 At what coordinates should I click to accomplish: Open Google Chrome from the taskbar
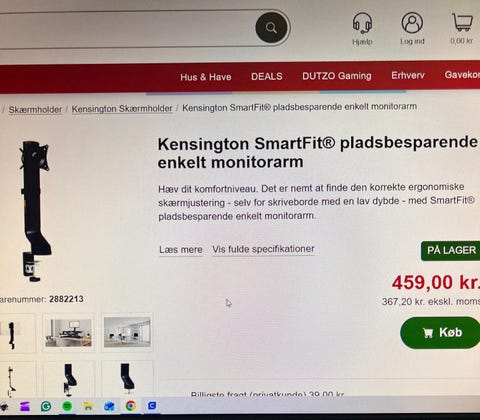pyautogui.click(x=131, y=406)
